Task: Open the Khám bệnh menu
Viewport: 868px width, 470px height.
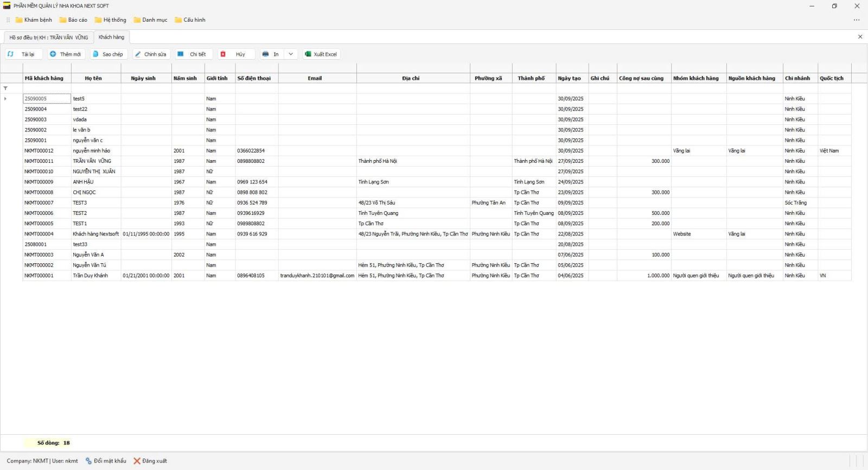Action: coord(34,20)
